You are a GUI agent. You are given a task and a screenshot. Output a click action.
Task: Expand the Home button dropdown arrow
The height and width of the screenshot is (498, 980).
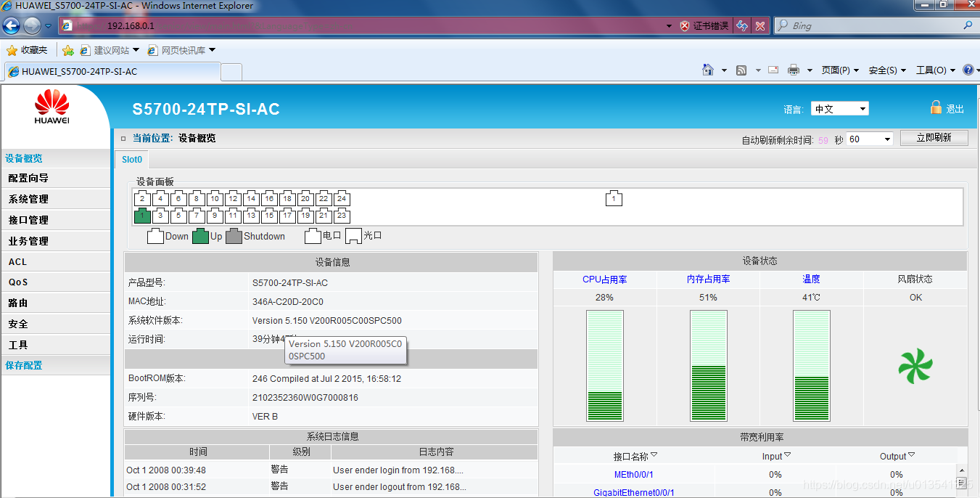(724, 70)
